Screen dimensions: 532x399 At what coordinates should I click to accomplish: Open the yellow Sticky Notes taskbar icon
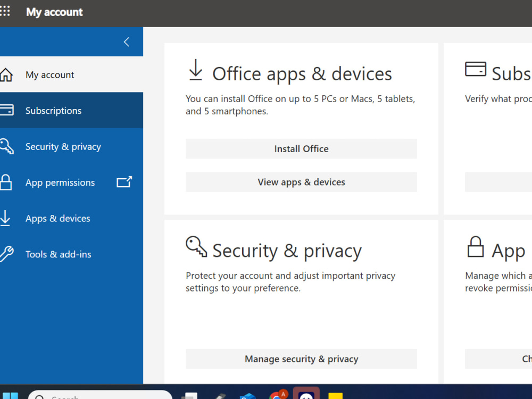click(336, 396)
